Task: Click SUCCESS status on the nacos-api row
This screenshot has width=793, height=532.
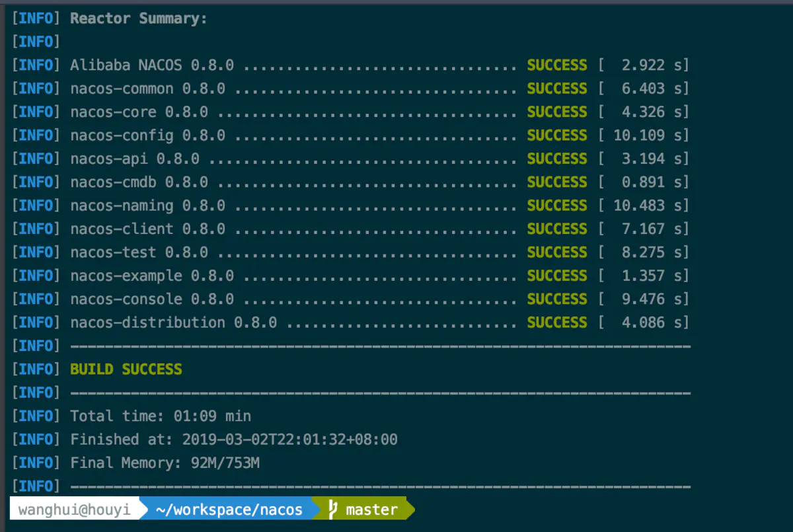Action: click(557, 159)
